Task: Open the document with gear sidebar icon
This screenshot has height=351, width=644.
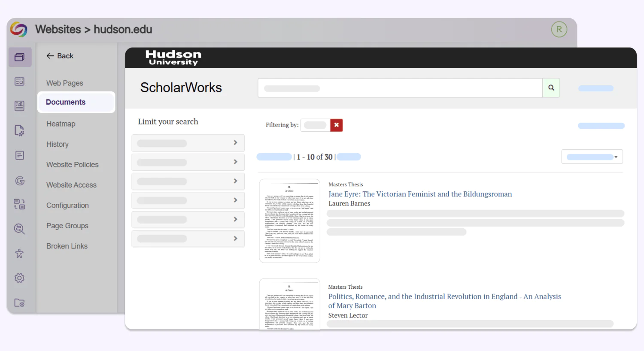Action: pos(20,130)
